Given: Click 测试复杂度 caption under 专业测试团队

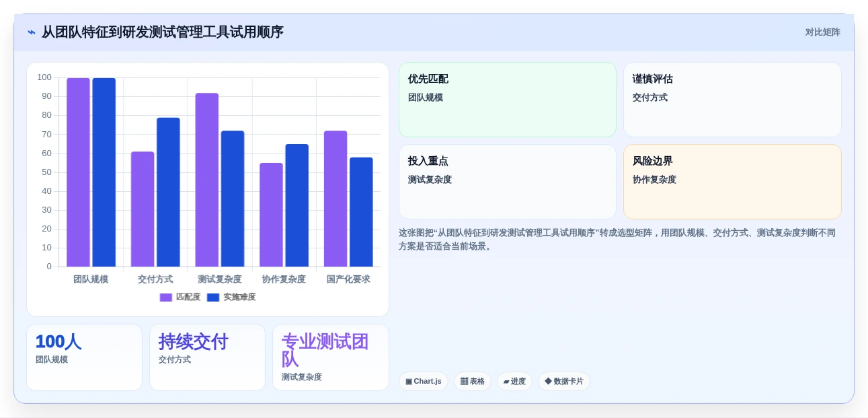Looking at the screenshot, I should click(302, 378).
